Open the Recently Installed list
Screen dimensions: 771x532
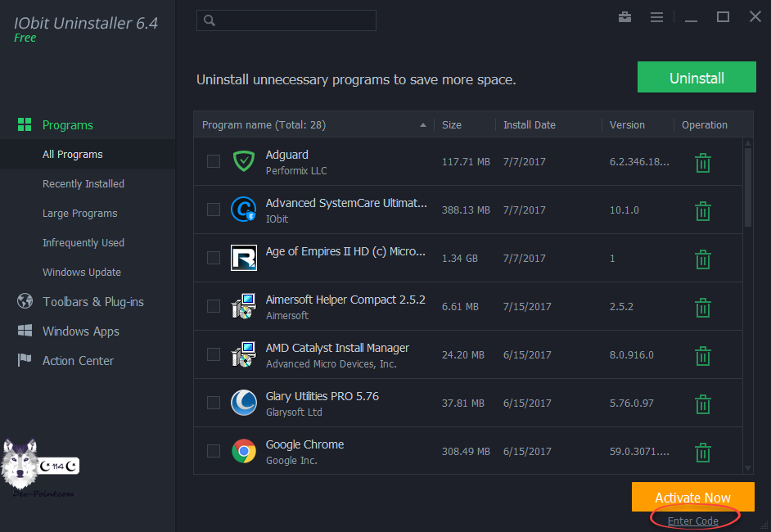[83, 184]
